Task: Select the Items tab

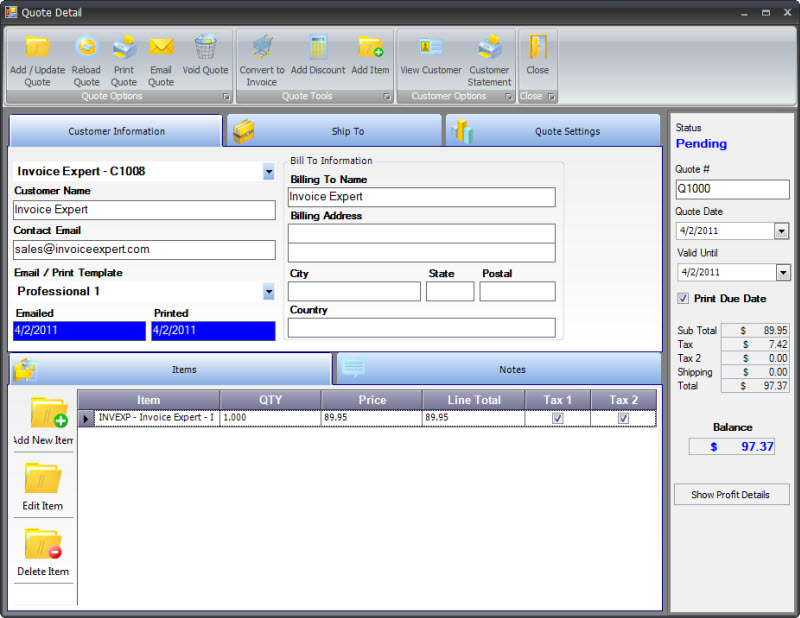Action: pyautogui.click(x=171, y=369)
